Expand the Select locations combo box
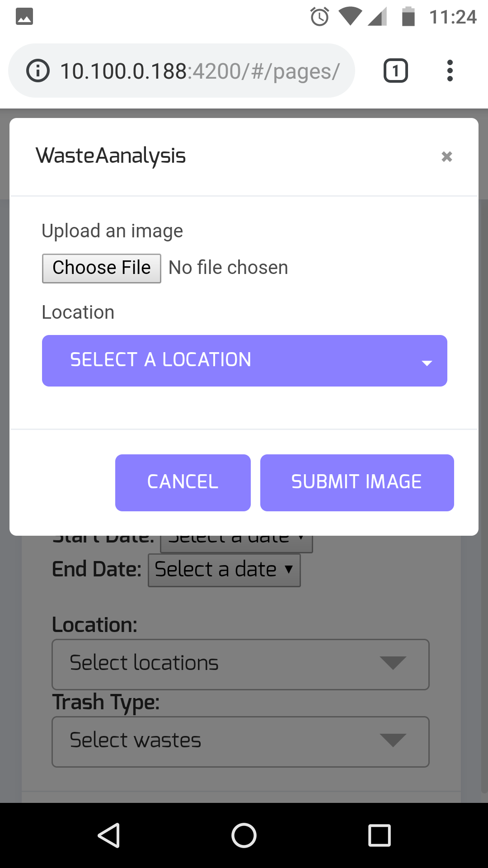 pos(240,664)
